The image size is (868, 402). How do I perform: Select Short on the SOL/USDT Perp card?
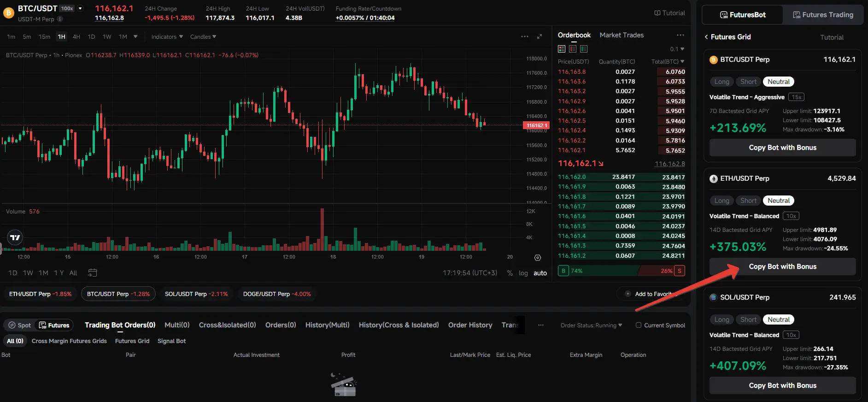point(749,319)
